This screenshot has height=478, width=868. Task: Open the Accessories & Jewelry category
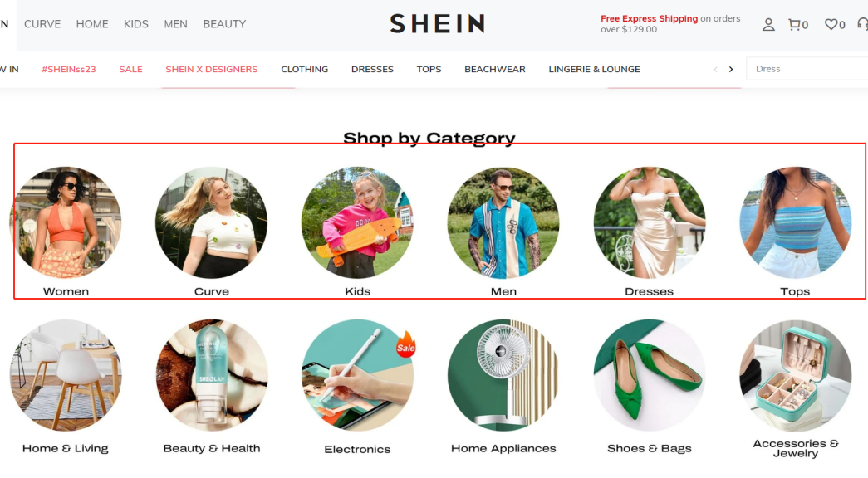click(x=796, y=375)
